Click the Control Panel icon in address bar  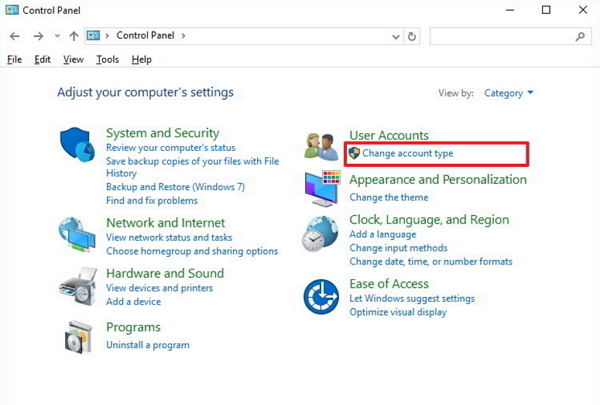(93, 36)
